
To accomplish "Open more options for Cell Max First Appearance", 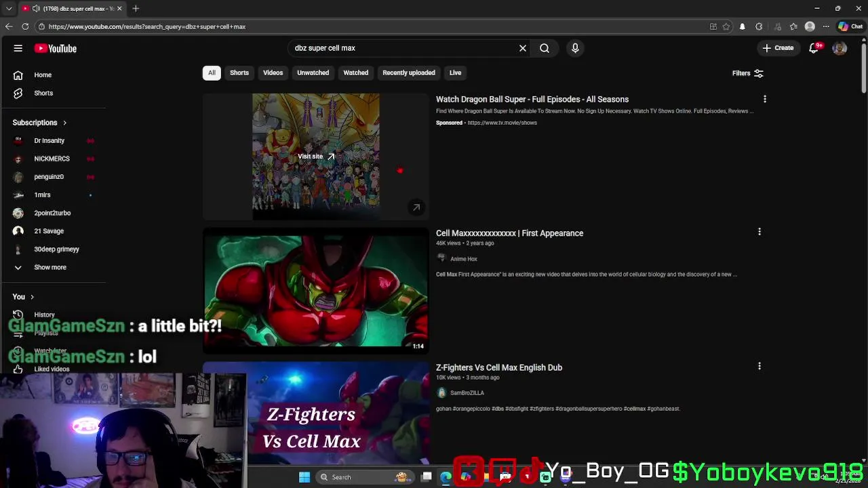I will tap(759, 232).
